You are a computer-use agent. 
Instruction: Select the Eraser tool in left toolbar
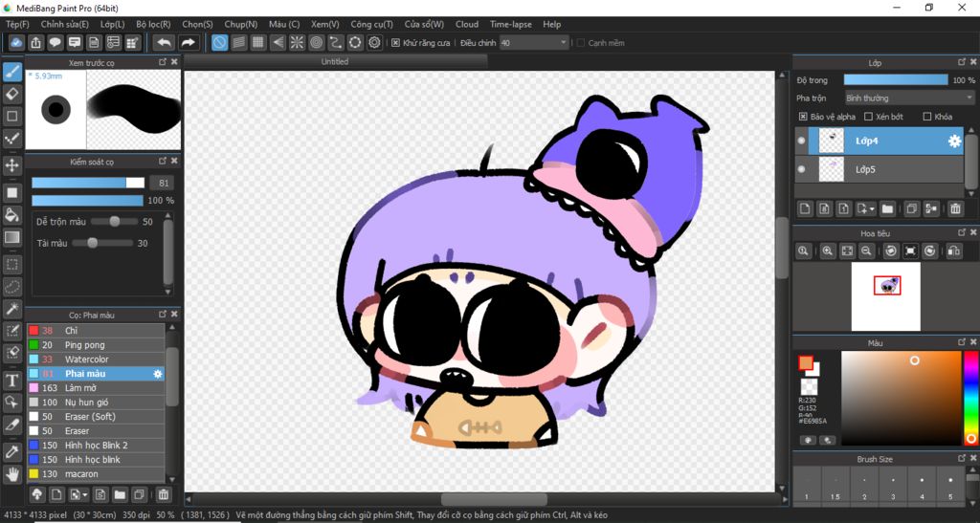pyautogui.click(x=11, y=94)
